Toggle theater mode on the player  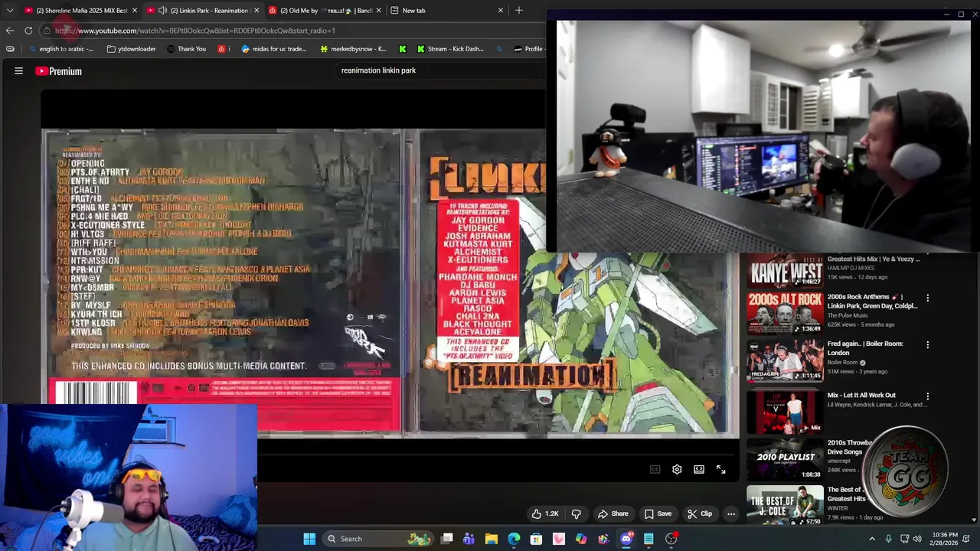tap(699, 470)
